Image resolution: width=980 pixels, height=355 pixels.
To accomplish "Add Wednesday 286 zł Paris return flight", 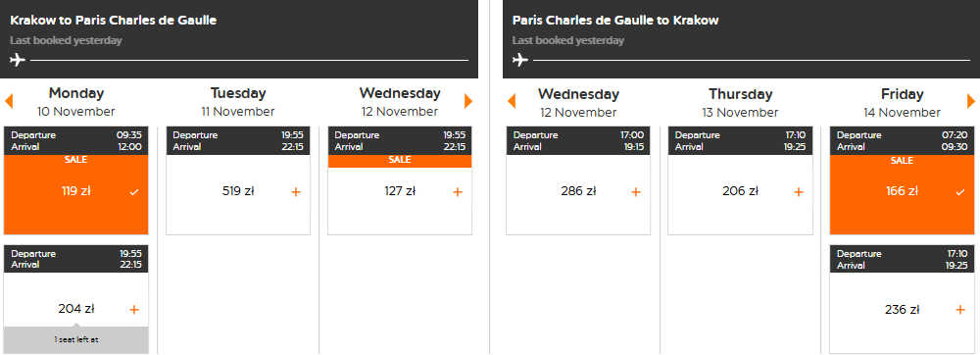I will point(636,192).
